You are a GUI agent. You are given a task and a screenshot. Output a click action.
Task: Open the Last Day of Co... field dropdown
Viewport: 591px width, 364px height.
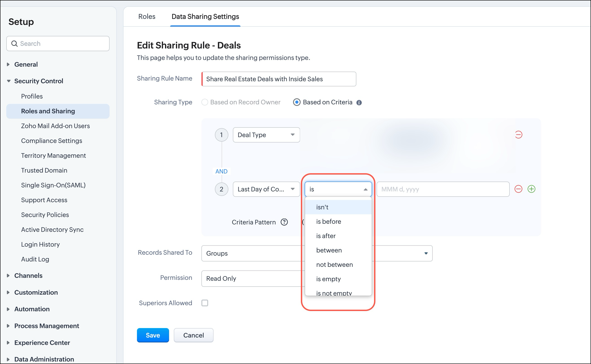[266, 189]
